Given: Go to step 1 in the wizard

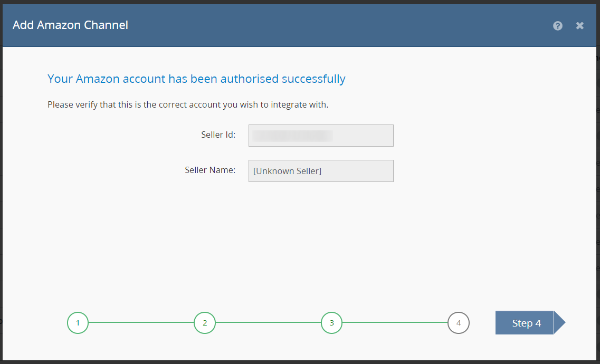Looking at the screenshot, I should pos(78,323).
